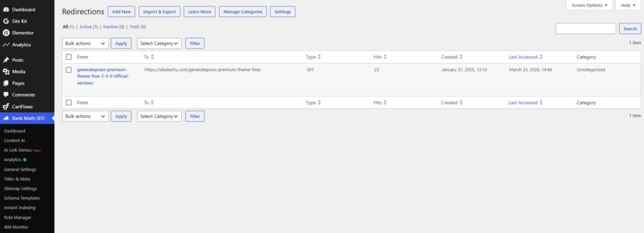
Task: Open 404 Monitor submenu item
Action: [16, 227]
